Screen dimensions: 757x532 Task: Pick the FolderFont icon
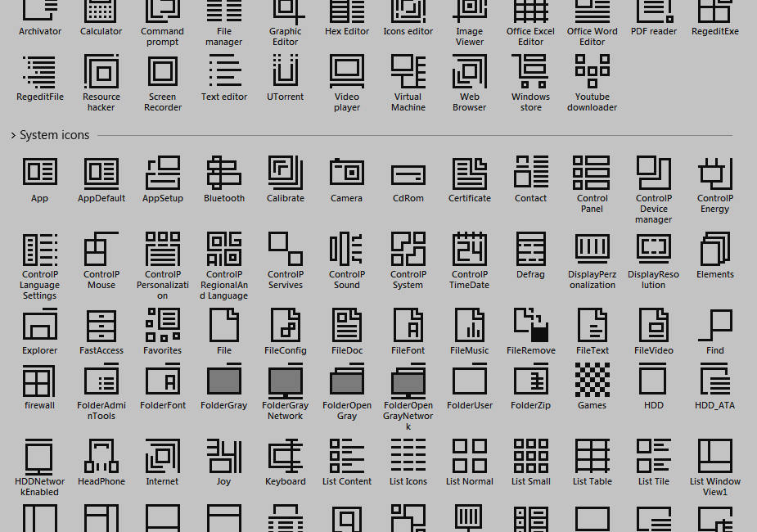point(163,380)
